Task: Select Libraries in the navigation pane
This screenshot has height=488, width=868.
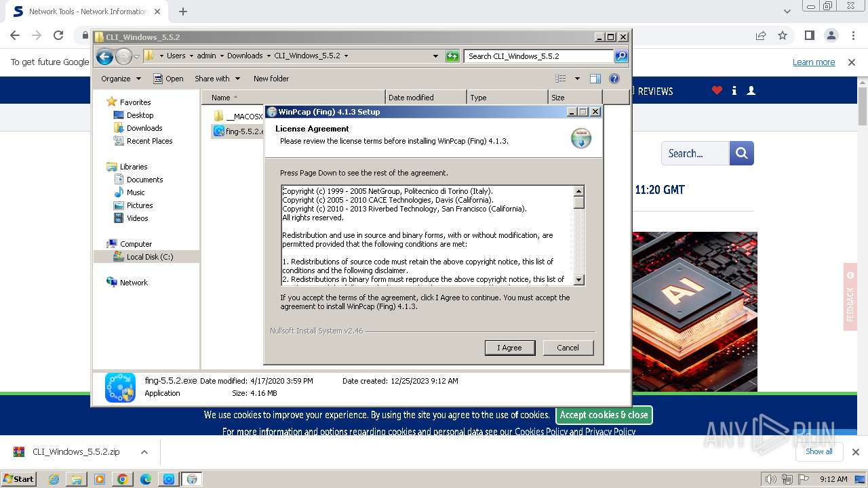Action: pos(134,167)
